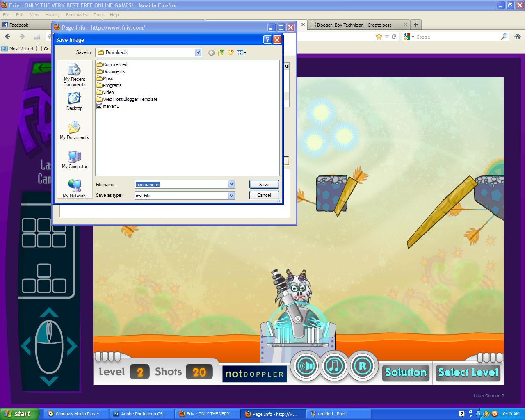The image size is (525, 420).
Task: Open My Network in places bar
Action: coord(74,189)
